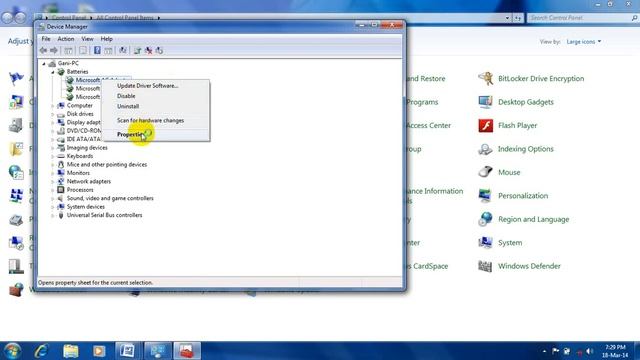
Task: Expand Universal Serial Bus controllers node
Action: (53, 216)
